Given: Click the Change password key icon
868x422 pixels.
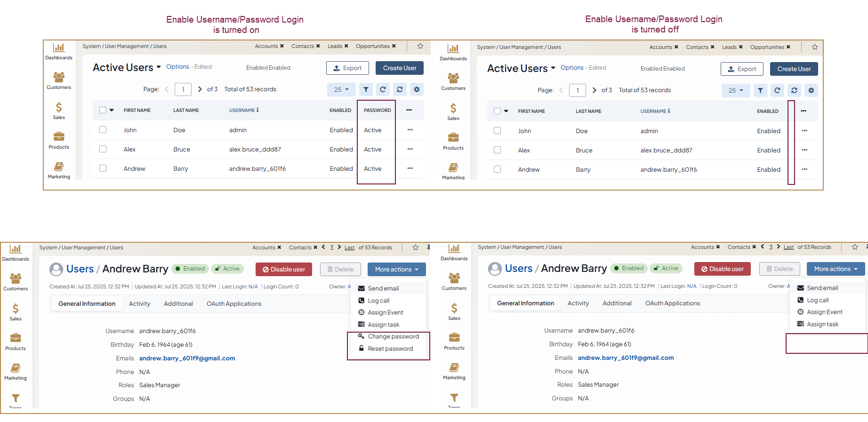Looking at the screenshot, I should tap(361, 336).
